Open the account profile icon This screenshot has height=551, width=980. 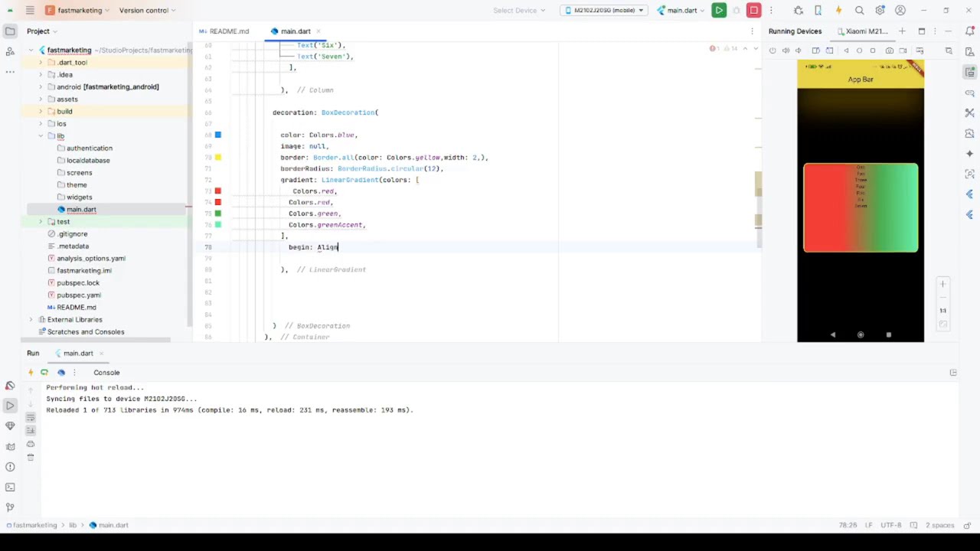[x=900, y=10]
